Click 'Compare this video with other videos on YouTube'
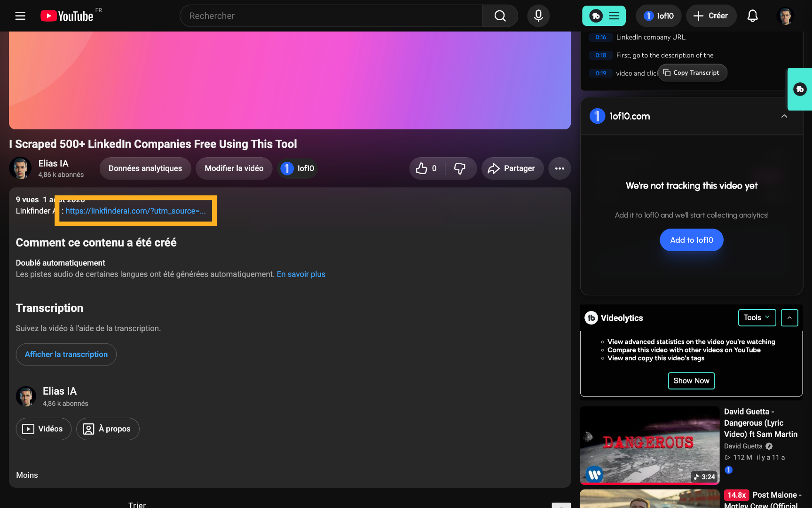This screenshot has height=508, width=812. (684, 350)
